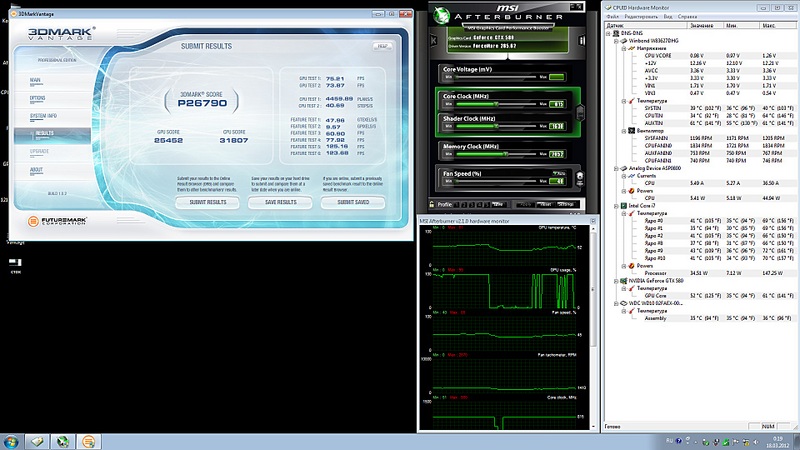Click the Save profile button in Afterburner

point(499,205)
